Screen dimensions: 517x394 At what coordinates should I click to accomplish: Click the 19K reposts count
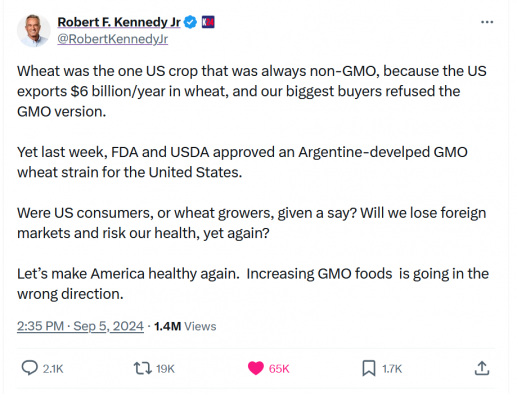click(165, 369)
